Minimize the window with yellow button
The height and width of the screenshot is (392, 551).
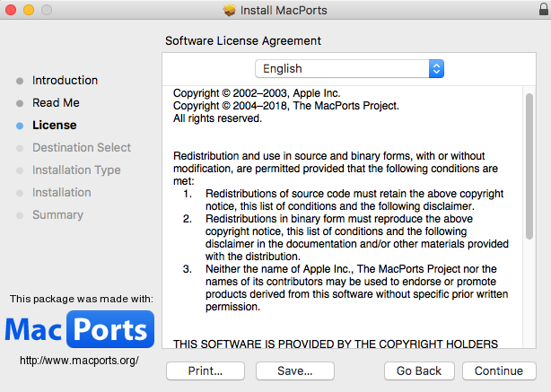tap(29, 10)
